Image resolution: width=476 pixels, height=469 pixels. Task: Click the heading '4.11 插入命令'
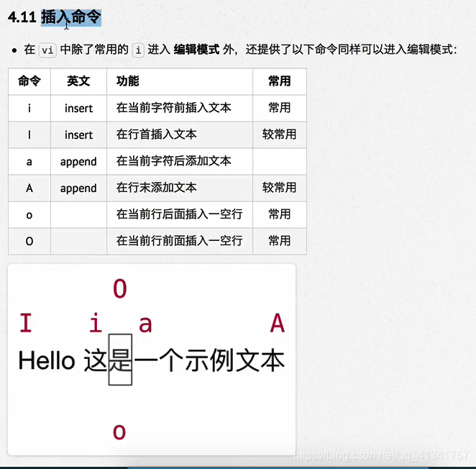tap(55, 17)
